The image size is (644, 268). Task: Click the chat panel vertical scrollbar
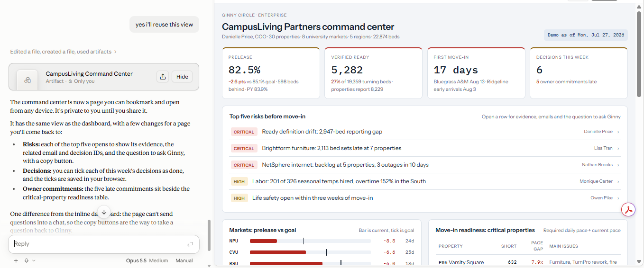pos(209,235)
